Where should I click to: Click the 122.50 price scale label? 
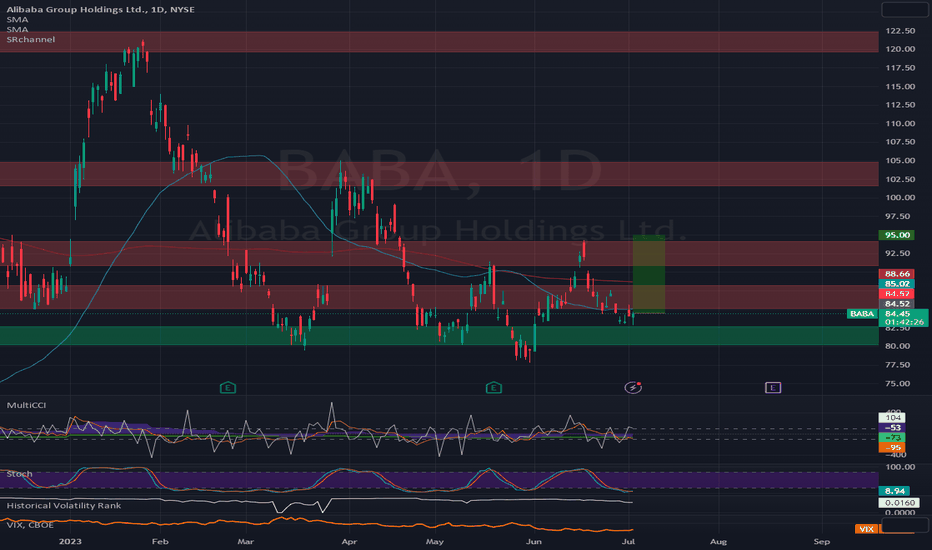click(x=900, y=30)
